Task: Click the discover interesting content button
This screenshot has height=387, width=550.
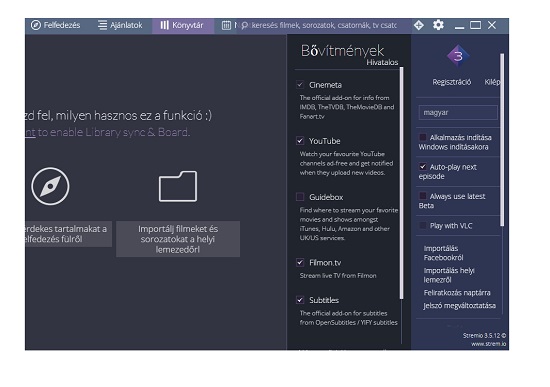Action: (68, 234)
